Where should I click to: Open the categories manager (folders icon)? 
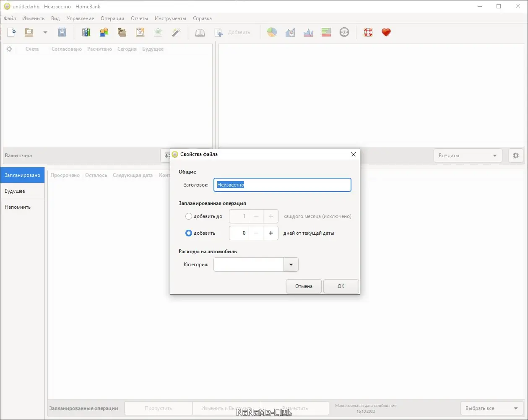click(x=122, y=32)
